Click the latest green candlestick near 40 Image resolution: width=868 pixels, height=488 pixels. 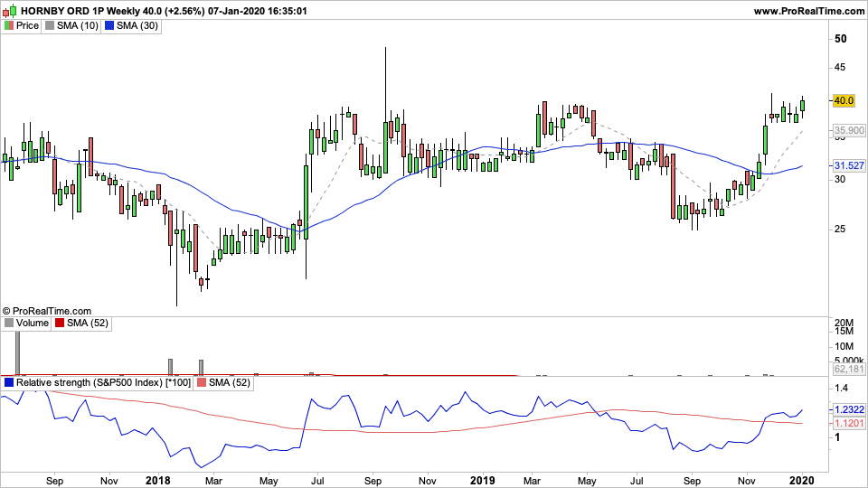tap(803, 106)
